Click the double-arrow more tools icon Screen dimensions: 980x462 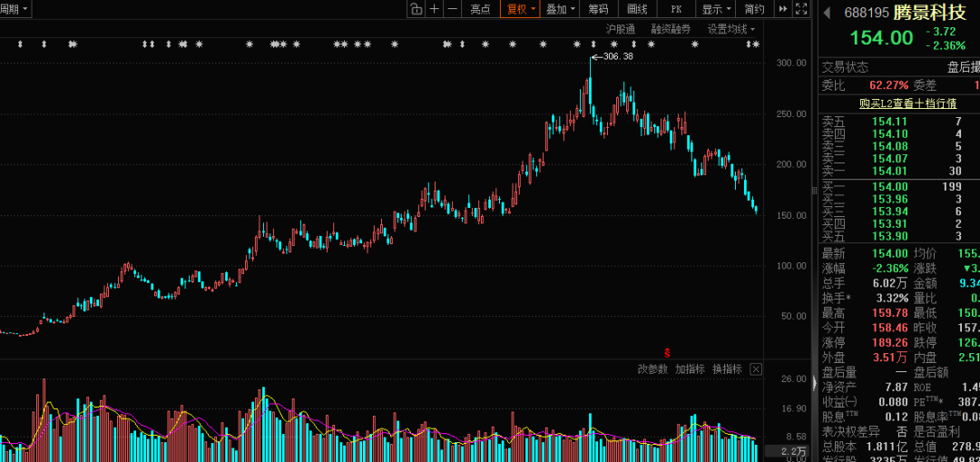[x=783, y=9]
